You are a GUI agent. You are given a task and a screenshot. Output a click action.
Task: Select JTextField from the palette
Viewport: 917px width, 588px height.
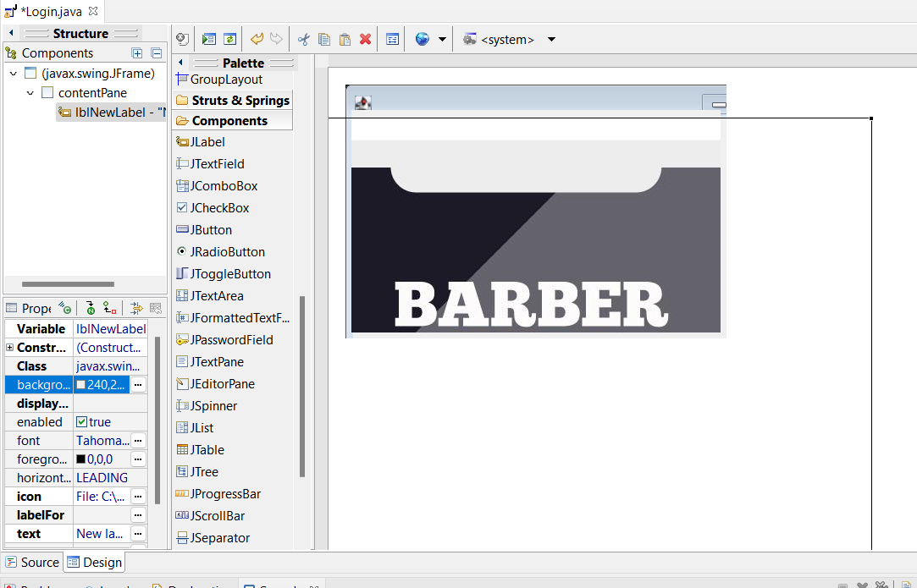coord(211,164)
